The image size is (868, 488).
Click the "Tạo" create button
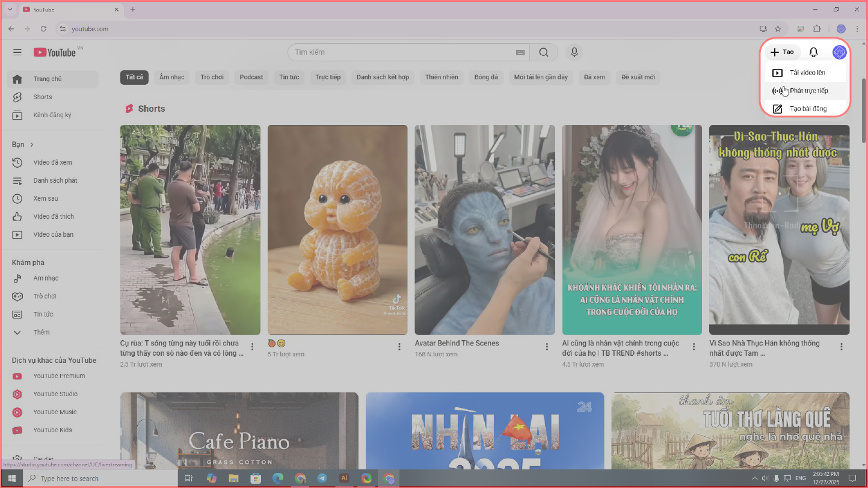click(783, 52)
